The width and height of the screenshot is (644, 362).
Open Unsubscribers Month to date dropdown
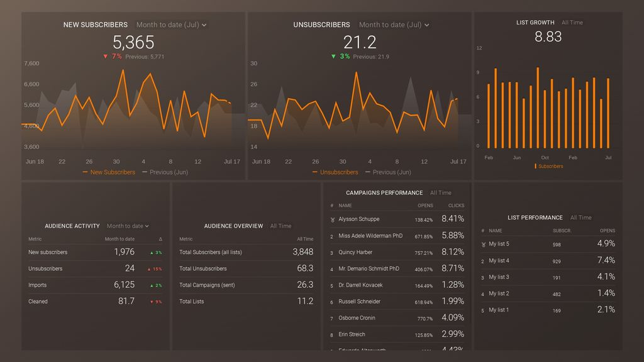tap(394, 25)
